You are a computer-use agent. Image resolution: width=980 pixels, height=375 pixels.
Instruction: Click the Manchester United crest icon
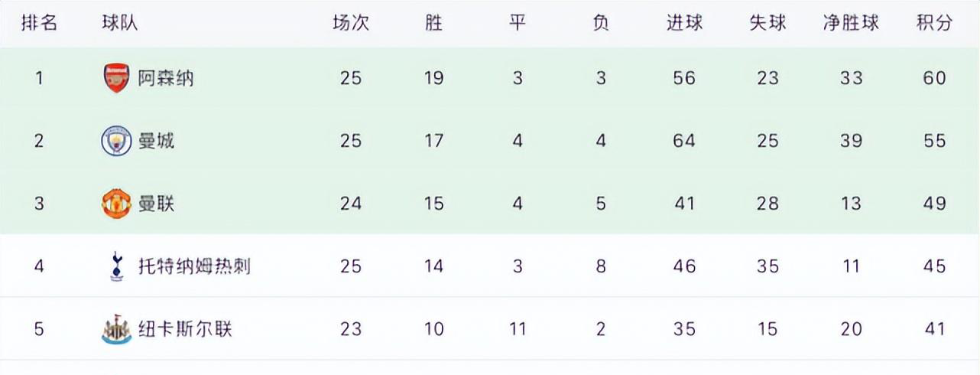coord(117,204)
